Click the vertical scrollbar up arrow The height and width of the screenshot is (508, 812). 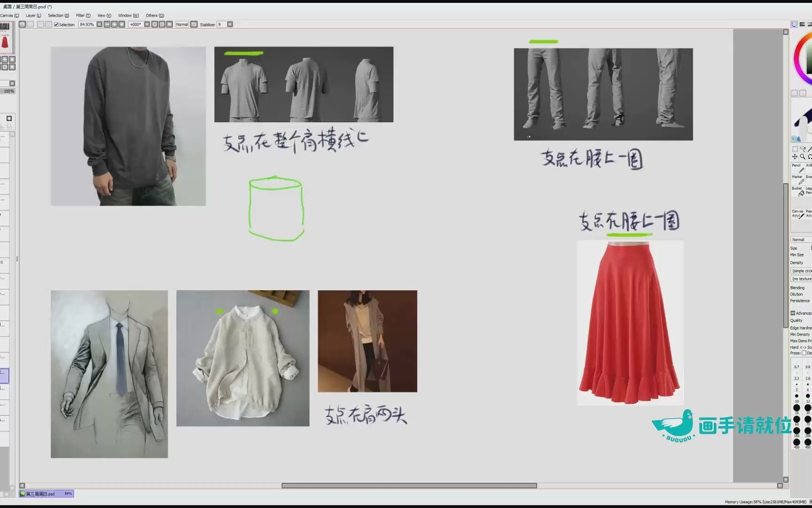(x=786, y=32)
